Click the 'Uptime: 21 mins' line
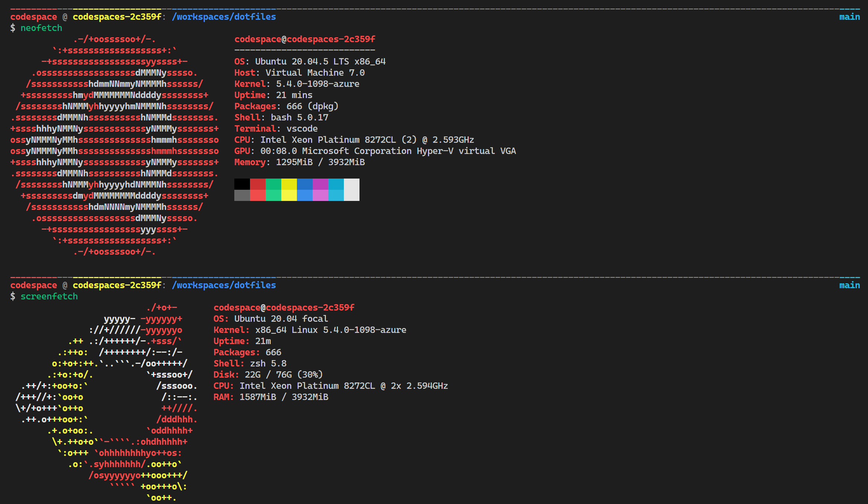 pyautogui.click(x=273, y=95)
